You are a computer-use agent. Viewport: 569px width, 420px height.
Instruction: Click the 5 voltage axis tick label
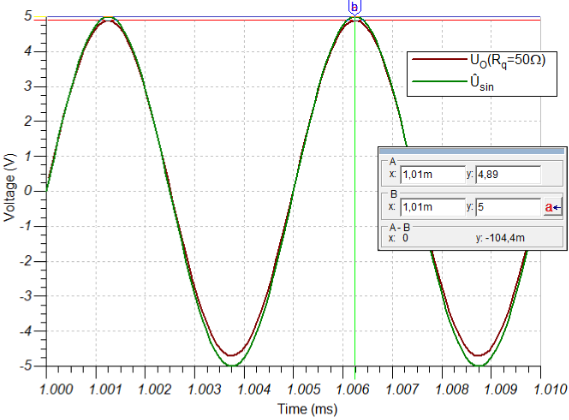pyautogui.click(x=28, y=16)
